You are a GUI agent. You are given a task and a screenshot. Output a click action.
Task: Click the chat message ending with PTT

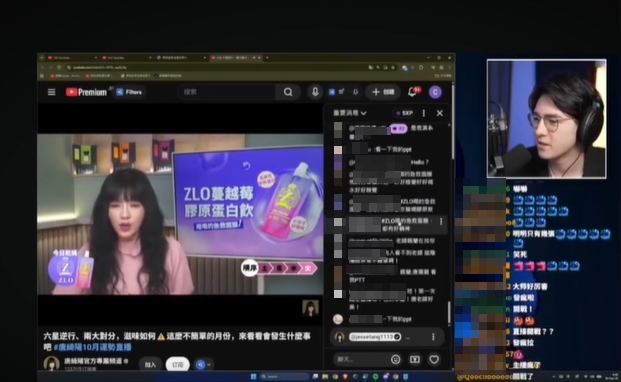tap(392, 276)
